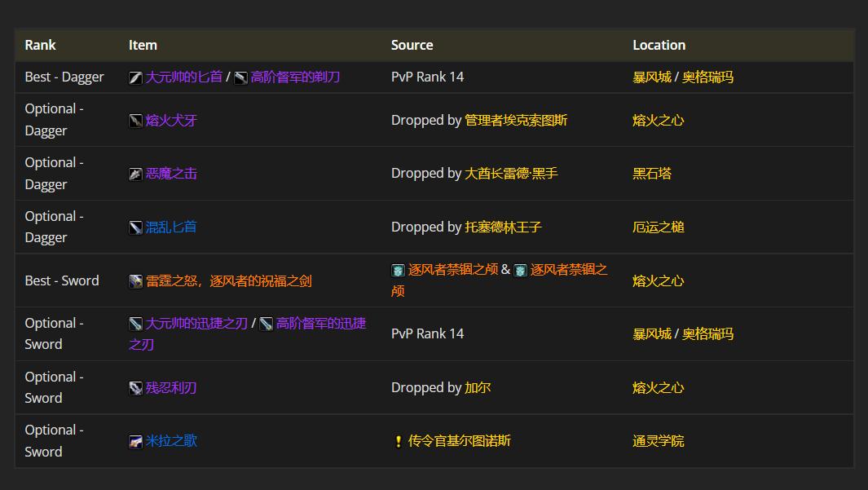Open 奥格瑞玛 link in the Best - Dagger row
The width and height of the screenshot is (868, 490).
point(708,77)
